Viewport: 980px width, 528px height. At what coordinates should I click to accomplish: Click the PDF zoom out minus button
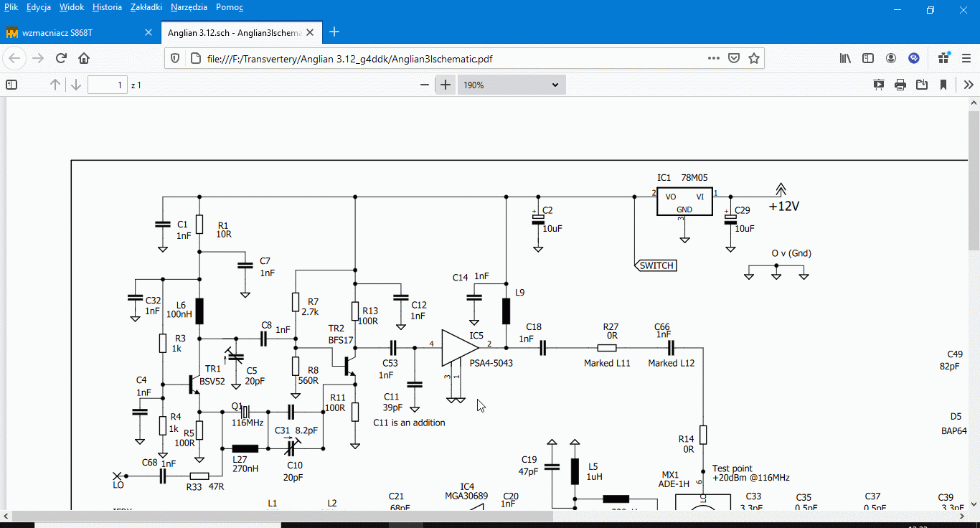[x=425, y=85]
